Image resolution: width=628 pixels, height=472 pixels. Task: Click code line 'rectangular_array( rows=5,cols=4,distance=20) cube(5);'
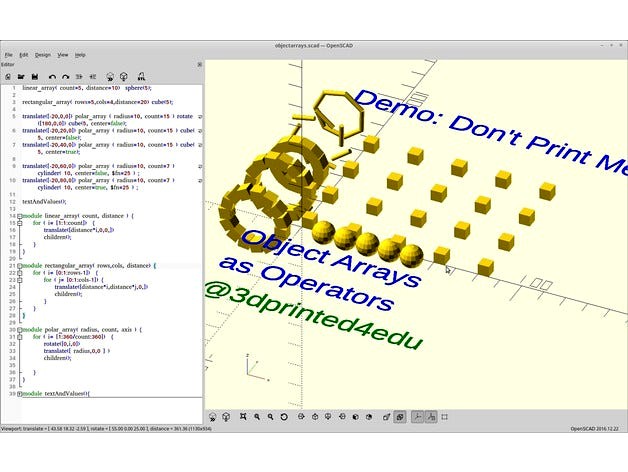click(x=97, y=102)
